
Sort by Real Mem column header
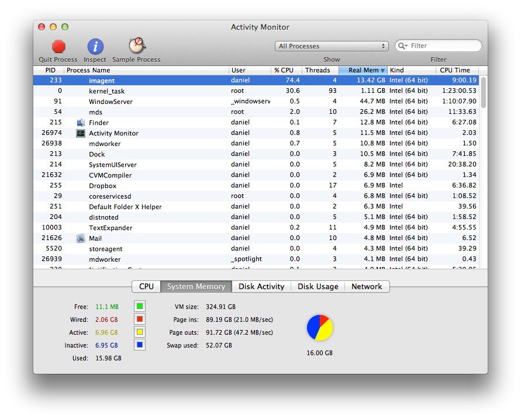coord(363,70)
